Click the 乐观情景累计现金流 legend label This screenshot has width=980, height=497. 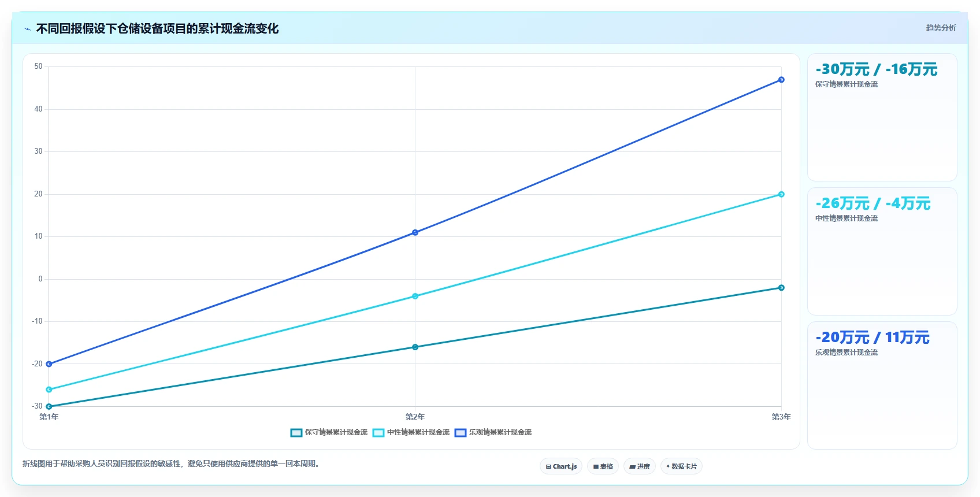coord(500,432)
